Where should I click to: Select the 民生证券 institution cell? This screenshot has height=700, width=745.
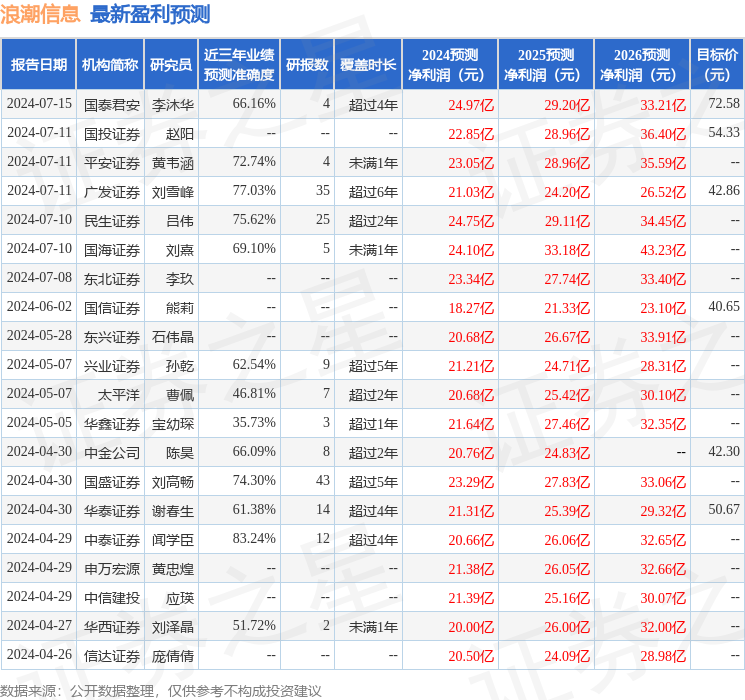[x=112, y=221]
